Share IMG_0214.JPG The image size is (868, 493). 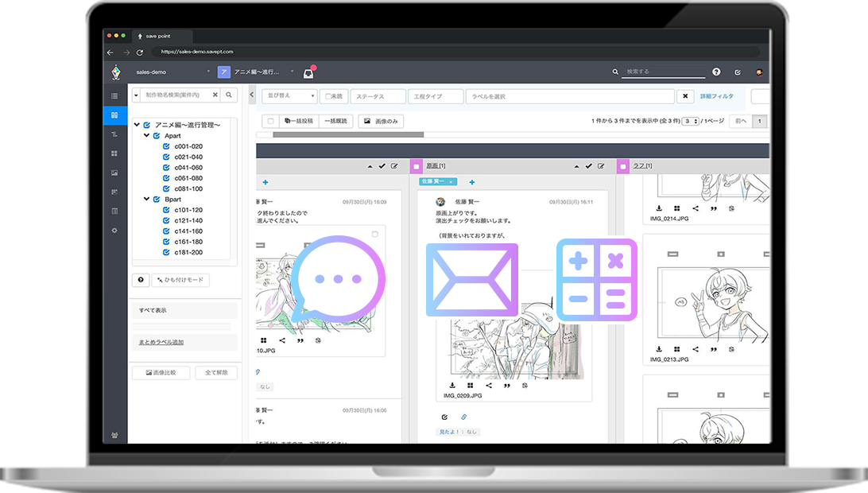point(696,209)
